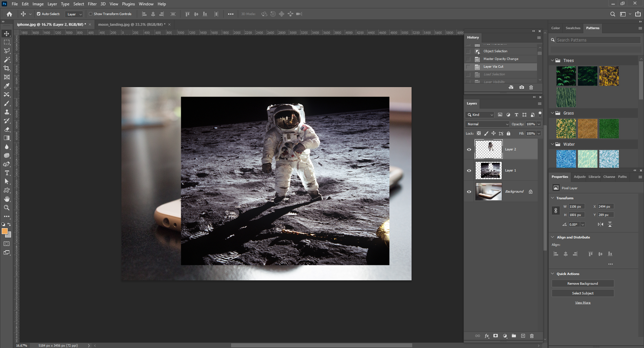The height and width of the screenshot is (348, 644).
Task: Set history brush source for Layer Via Cut
Action: pyautogui.click(x=469, y=67)
